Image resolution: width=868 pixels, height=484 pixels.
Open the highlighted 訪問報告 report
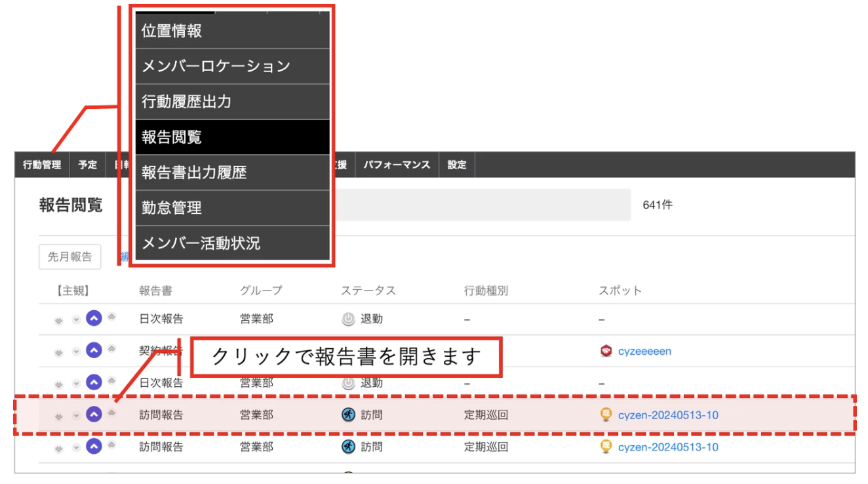(161, 414)
